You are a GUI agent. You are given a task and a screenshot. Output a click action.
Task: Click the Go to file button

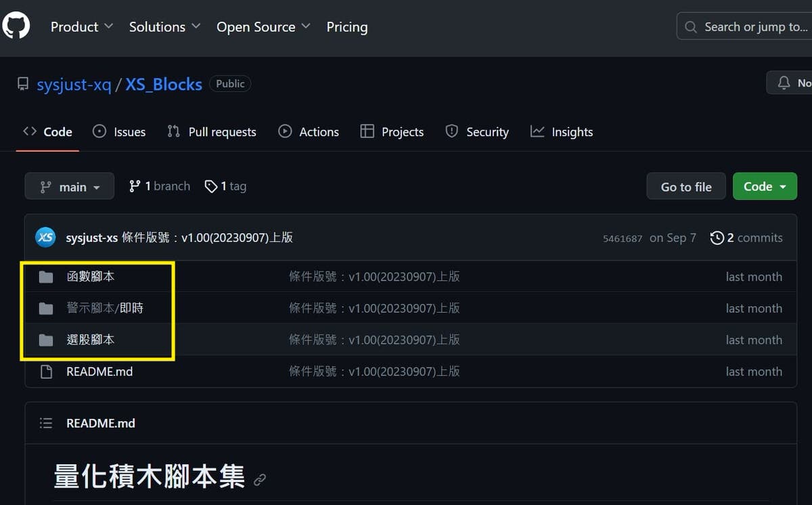[x=686, y=187]
